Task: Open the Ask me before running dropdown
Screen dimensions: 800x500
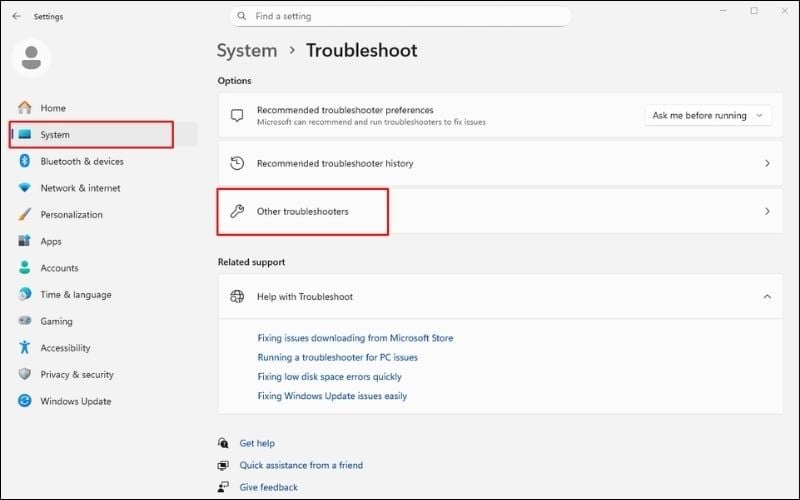Action: pyautogui.click(x=708, y=115)
